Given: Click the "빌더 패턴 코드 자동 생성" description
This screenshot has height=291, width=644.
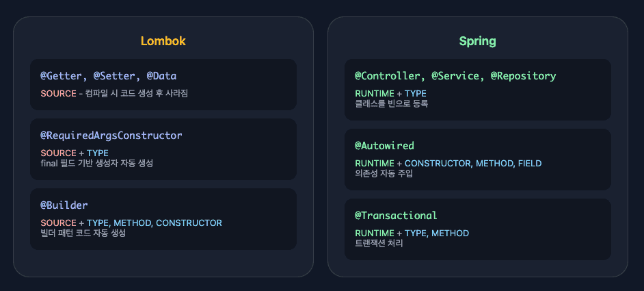Looking at the screenshot, I should tap(83, 233).
